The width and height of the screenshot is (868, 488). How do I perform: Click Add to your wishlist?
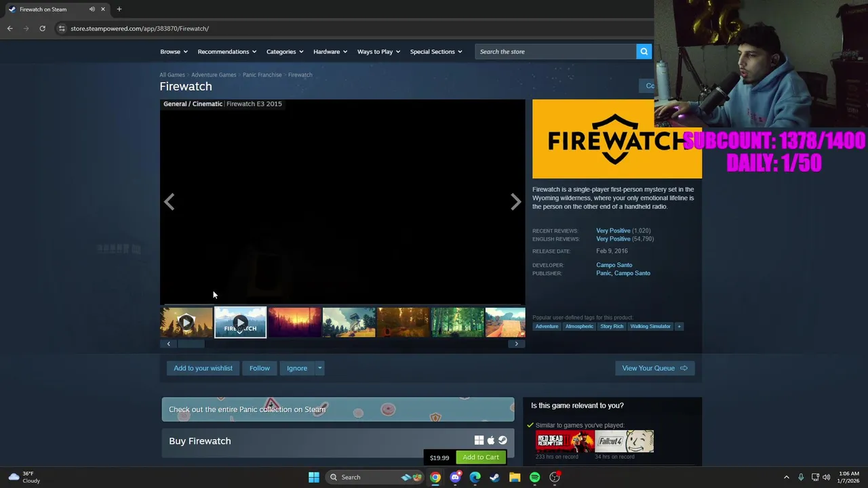click(x=203, y=368)
